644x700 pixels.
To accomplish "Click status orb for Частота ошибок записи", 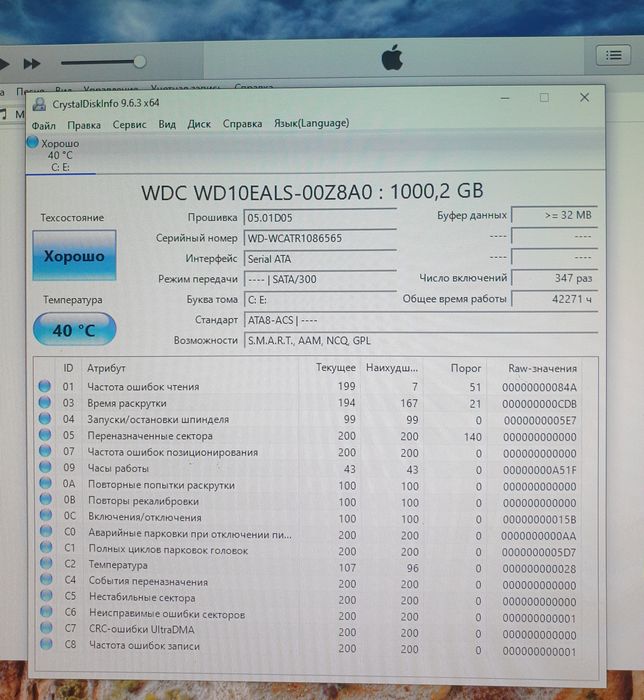I will tap(46, 644).
